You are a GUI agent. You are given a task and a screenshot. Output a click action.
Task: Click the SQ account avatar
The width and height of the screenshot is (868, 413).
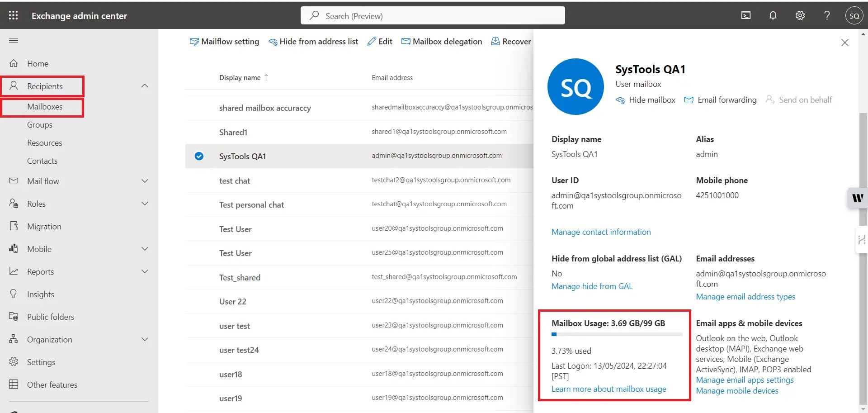pos(854,15)
